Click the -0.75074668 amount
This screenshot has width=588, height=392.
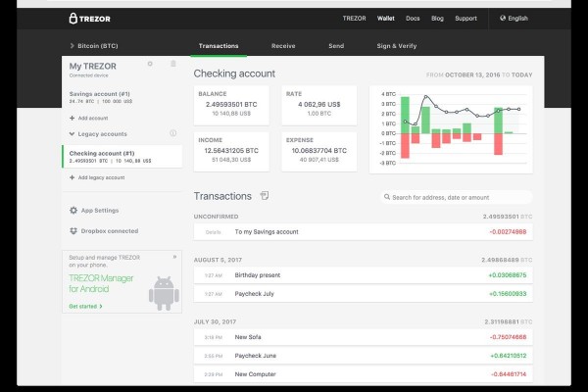click(508, 337)
